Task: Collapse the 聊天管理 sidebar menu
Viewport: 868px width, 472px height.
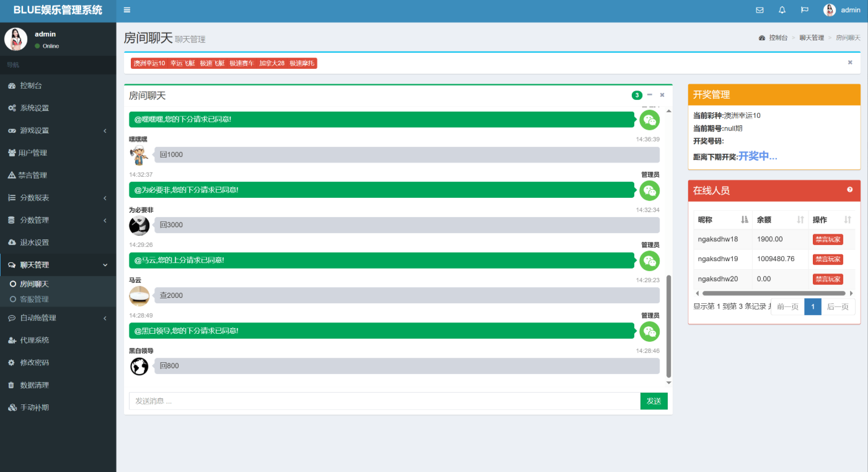Action: click(x=58, y=265)
